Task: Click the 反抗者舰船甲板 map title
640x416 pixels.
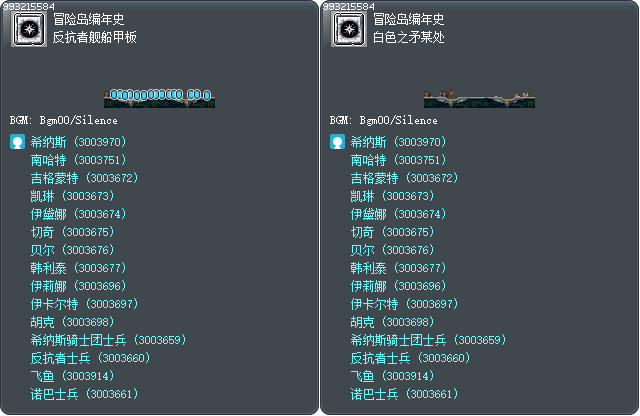Action: click(x=95, y=37)
